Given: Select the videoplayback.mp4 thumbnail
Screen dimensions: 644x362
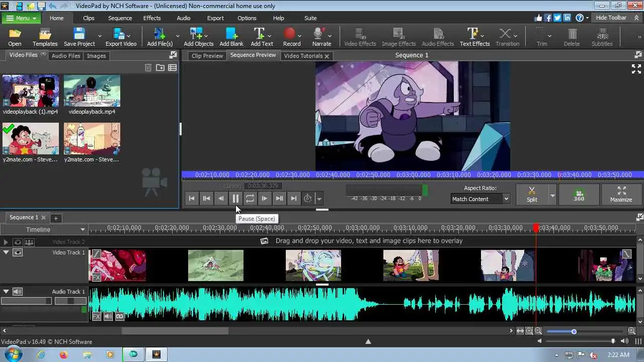Looking at the screenshot, I should click(92, 91).
